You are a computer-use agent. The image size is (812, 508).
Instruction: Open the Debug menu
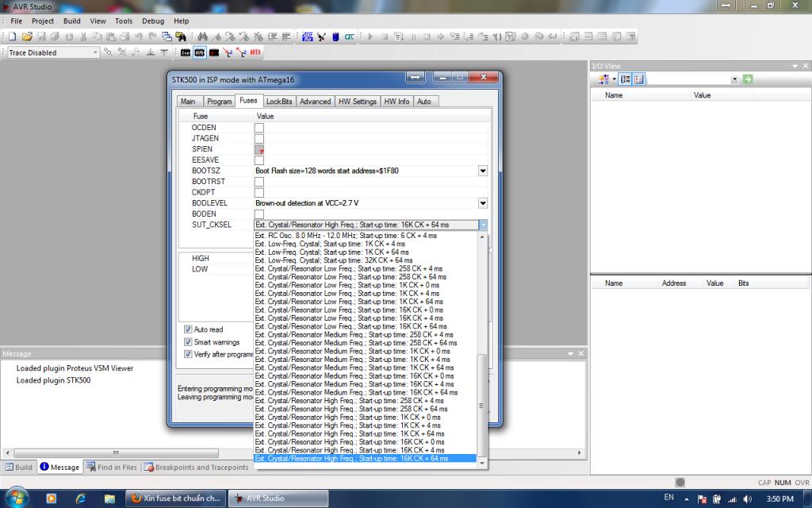[x=153, y=21]
